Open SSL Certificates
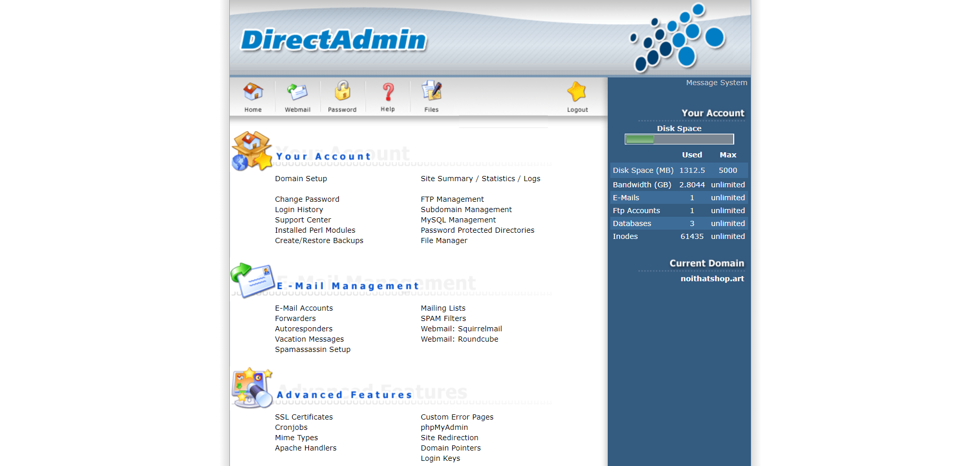Viewport: 980px width, 466px height. (x=304, y=417)
